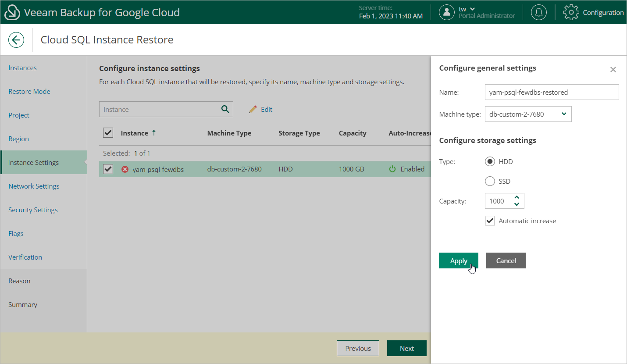Click the Capacity column header
This screenshot has height=364, width=627.
click(x=353, y=133)
